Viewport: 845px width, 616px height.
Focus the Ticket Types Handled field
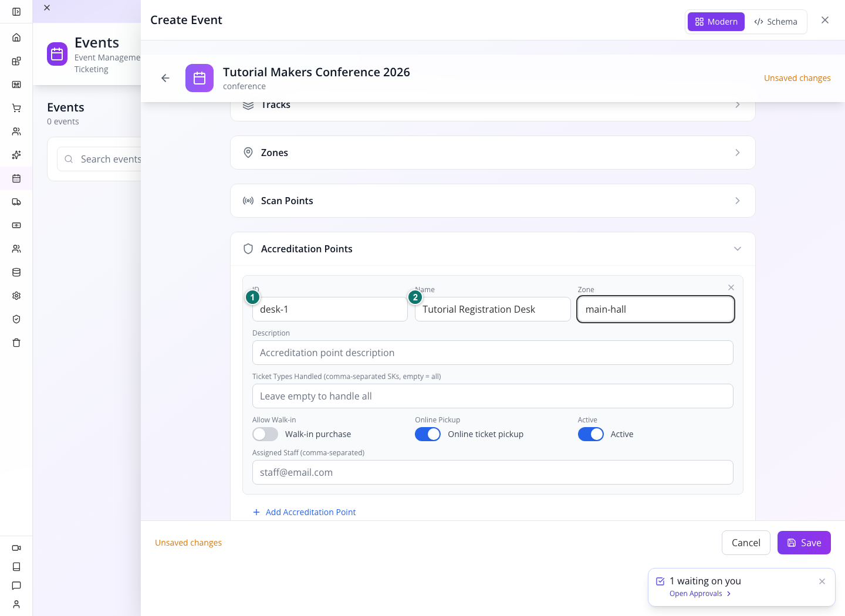pyautogui.click(x=493, y=396)
